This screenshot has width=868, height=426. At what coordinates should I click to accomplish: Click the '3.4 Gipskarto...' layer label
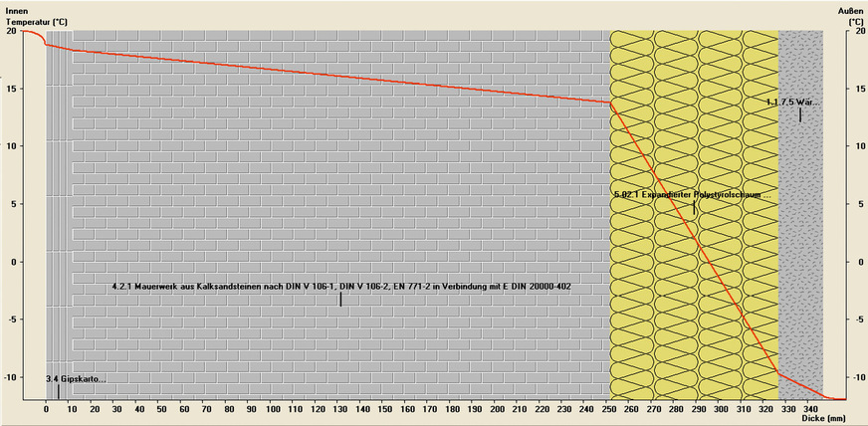[76, 379]
